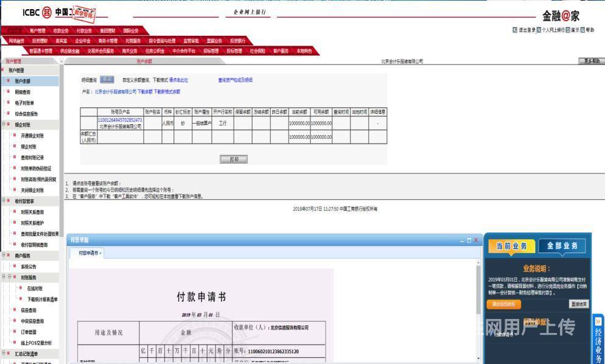Viewport: 605px width, 364px height.
Task: Select 下载统计报表清单 in the sidebar
Action: point(43,299)
